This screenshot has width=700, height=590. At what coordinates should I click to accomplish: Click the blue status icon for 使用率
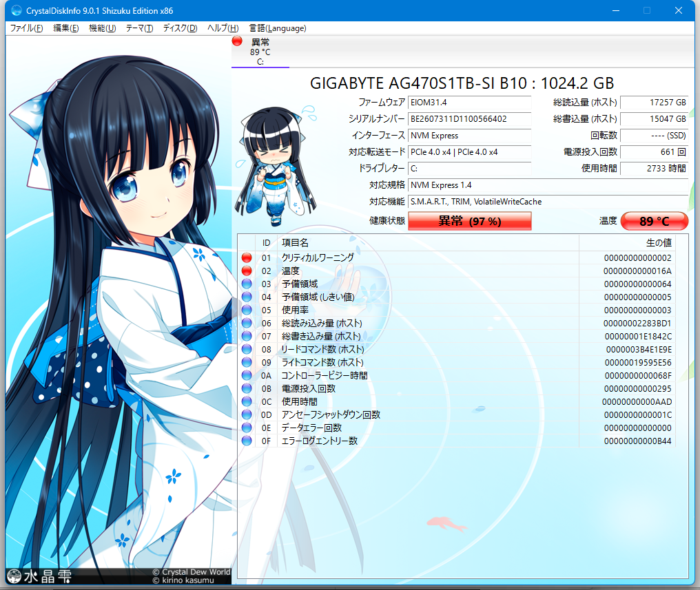(x=247, y=310)
